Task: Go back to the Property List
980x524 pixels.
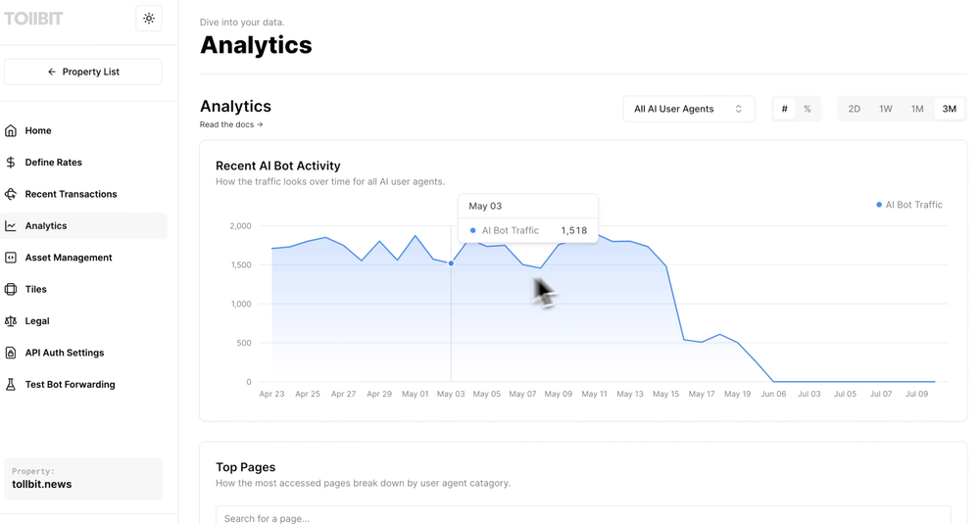Action: (83, 71)
